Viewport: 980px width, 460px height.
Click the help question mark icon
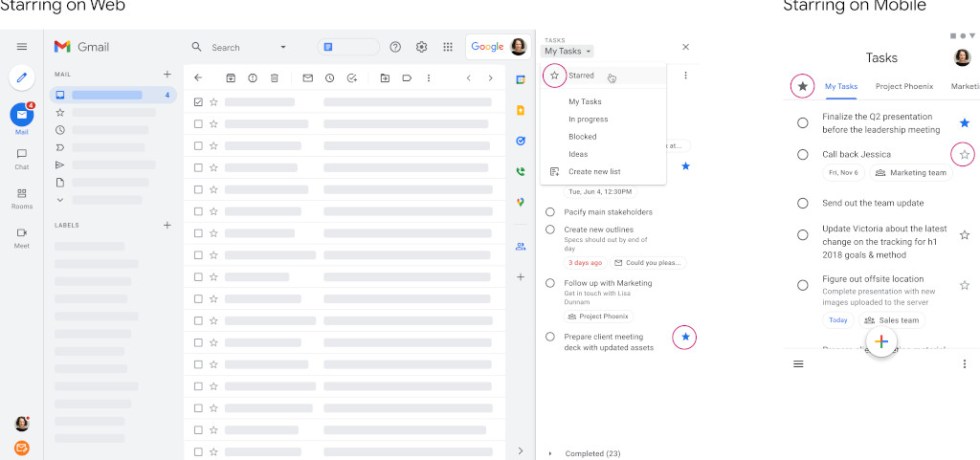395,47
